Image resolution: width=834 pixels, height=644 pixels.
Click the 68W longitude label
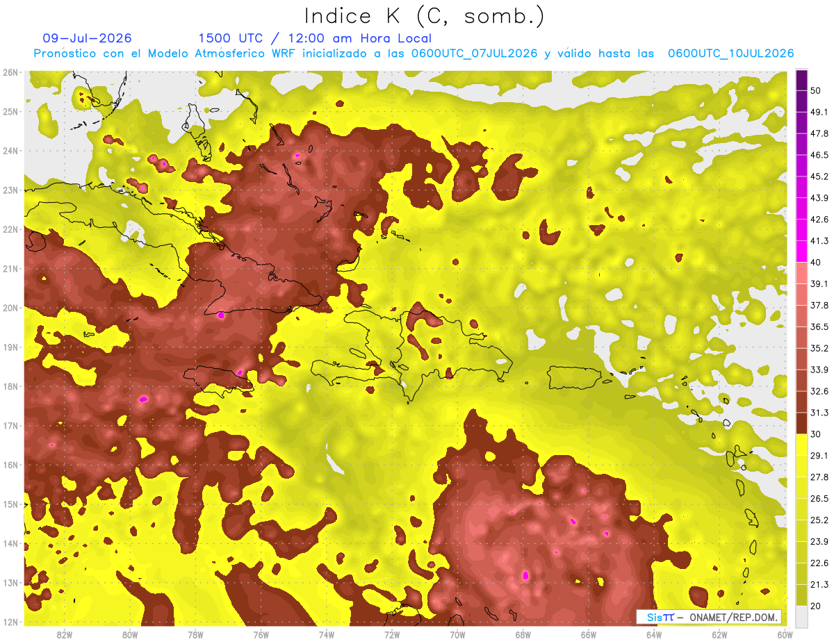pos(523,634)
